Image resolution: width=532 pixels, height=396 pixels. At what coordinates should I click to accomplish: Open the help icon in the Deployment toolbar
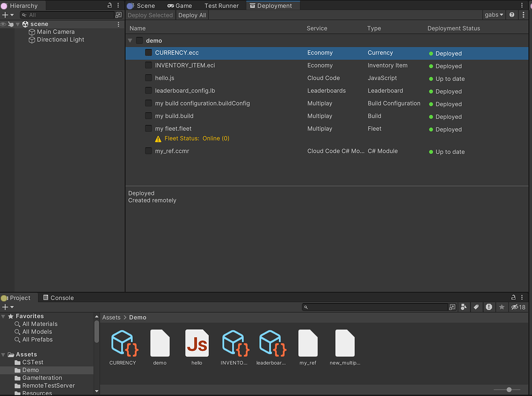pyautogui.click(x=512, y=15)
